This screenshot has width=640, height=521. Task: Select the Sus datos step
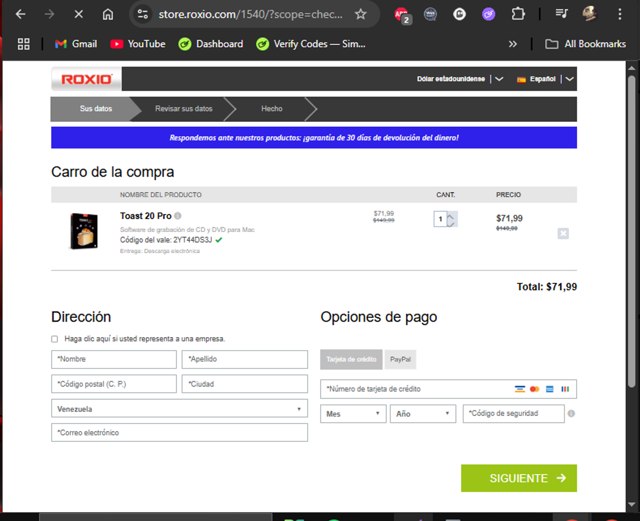coord(96,109)
